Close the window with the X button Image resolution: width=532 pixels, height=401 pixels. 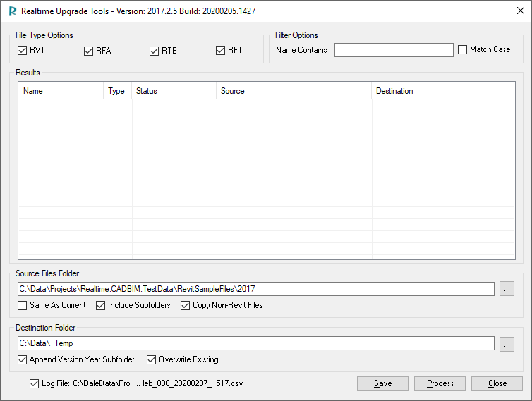tap(521, 11)
